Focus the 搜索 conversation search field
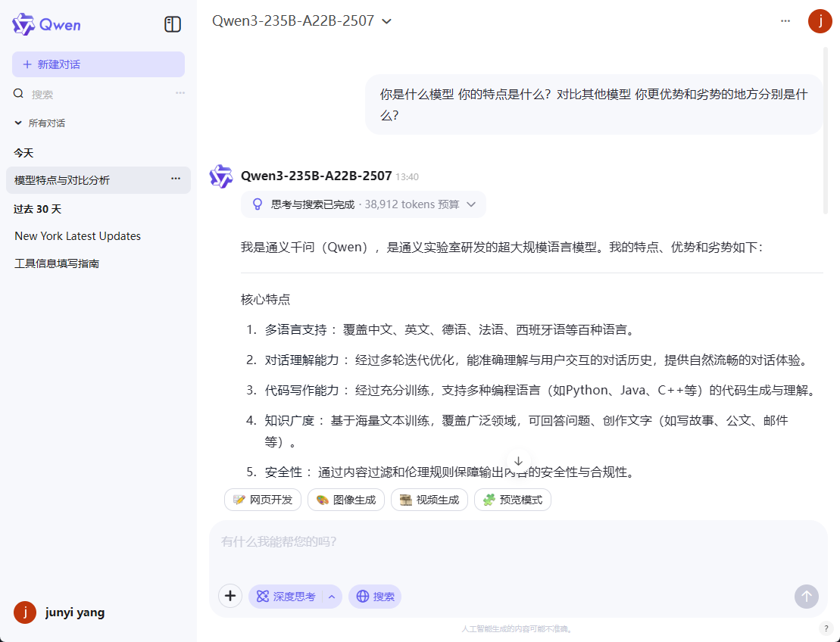This screenshot has height=642, width=840. (99, 94)
